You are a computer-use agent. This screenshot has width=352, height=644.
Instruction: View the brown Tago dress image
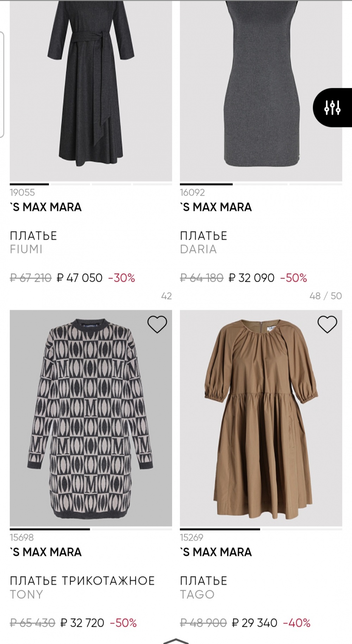261,418
